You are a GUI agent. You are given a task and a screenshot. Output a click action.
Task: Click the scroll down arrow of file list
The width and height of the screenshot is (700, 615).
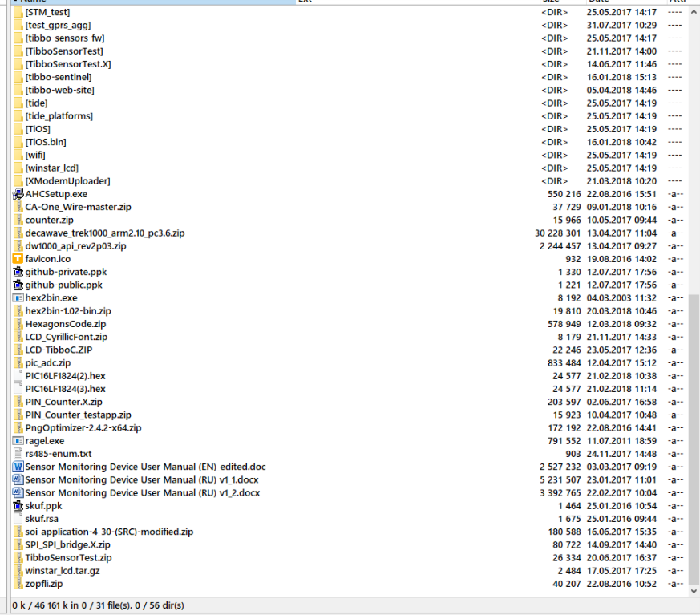click(694, 590)
